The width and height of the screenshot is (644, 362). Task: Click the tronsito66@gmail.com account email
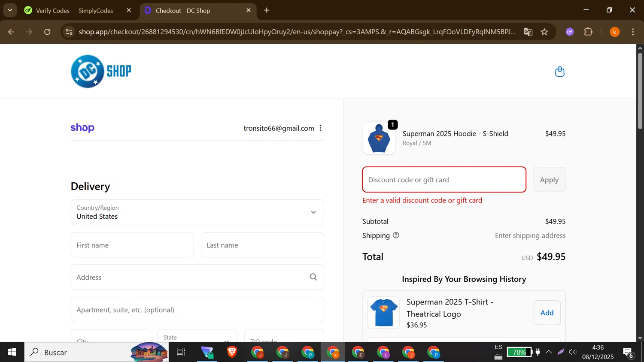click(279, 128)
